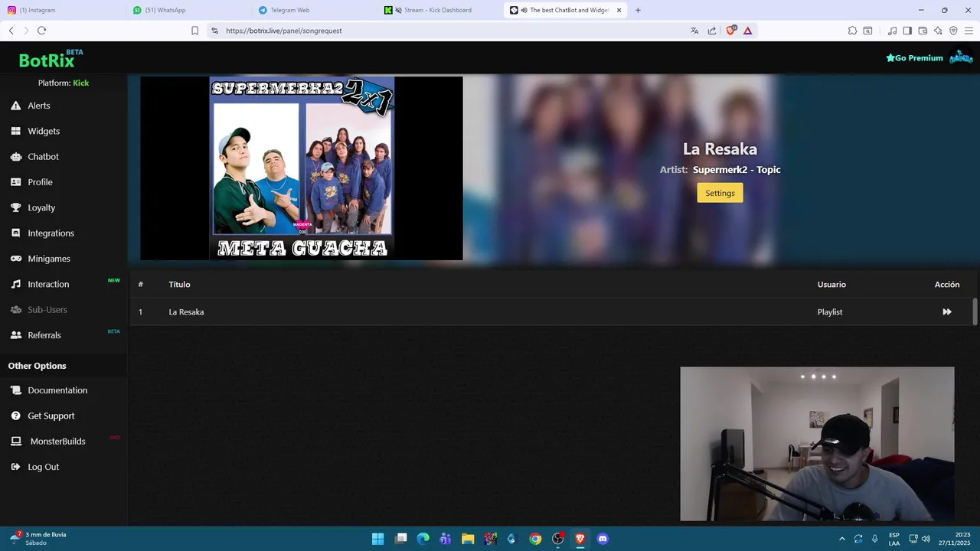This screenshot has width=980, height=551.
Task: Open Discord from taskbar
Action: 603,539
